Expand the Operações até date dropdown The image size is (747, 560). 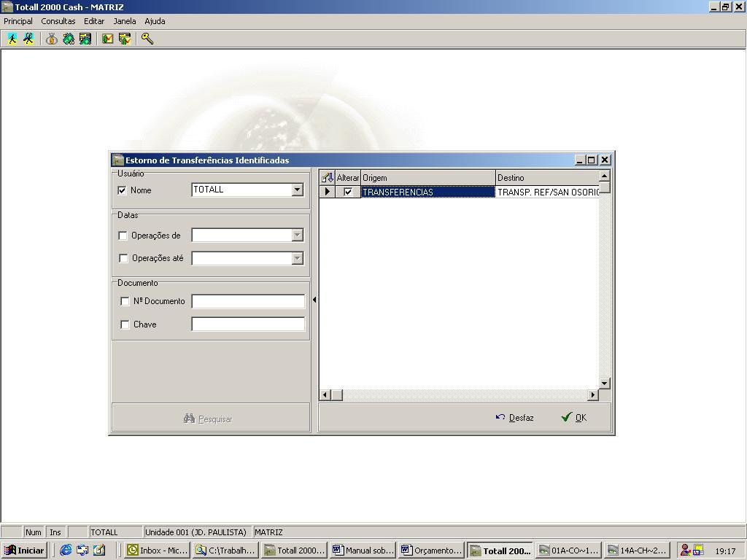pyautogui.click(x=298, y=258)
